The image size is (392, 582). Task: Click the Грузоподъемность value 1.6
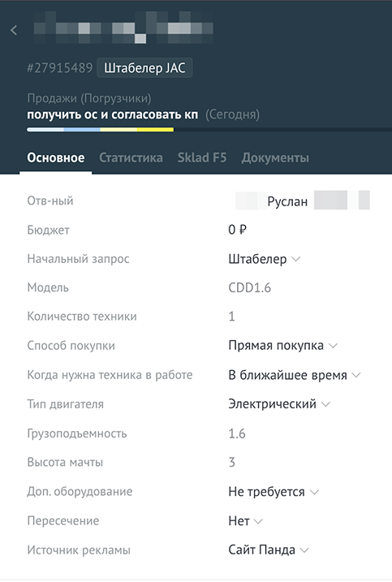[237, 433]
